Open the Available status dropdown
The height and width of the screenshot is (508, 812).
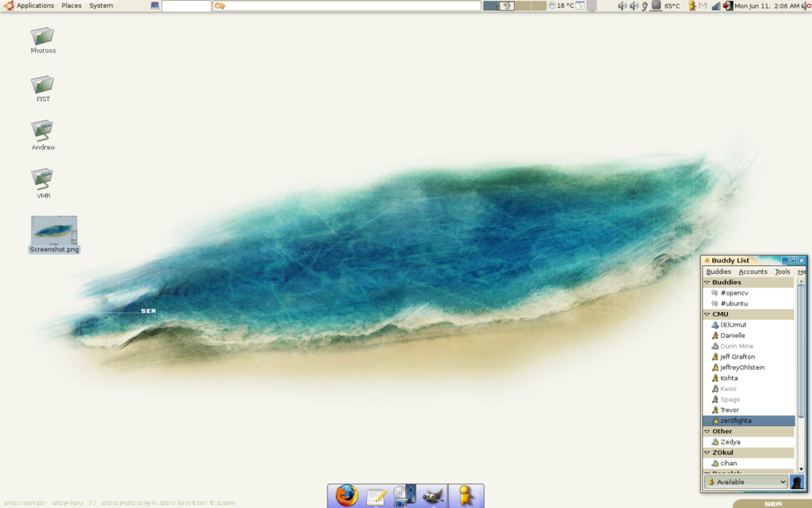pos(745,482)
